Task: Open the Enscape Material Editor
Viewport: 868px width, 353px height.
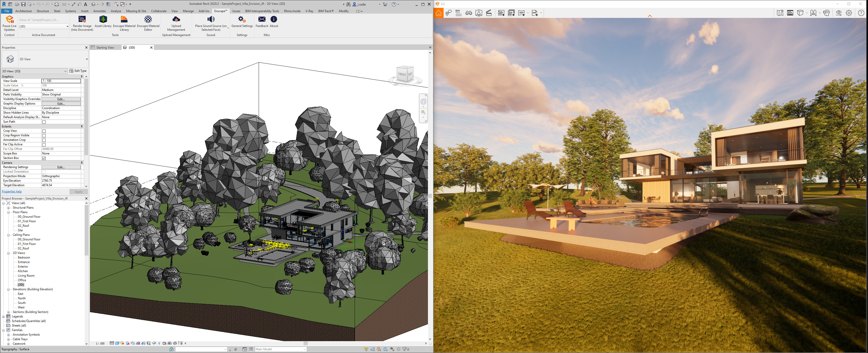Action: click(148, 19)
